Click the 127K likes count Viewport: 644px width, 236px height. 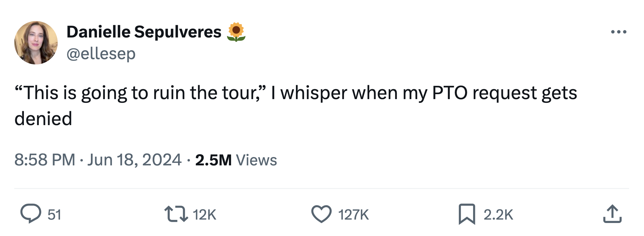coord(353,215)
